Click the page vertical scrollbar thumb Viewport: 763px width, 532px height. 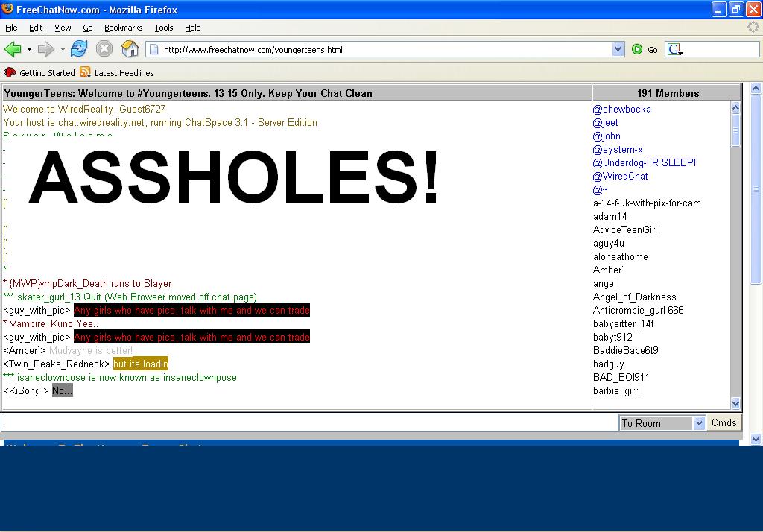[x=756, y=189]
